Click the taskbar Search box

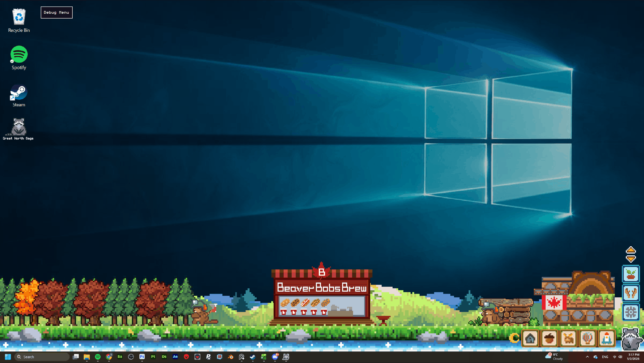42,357
